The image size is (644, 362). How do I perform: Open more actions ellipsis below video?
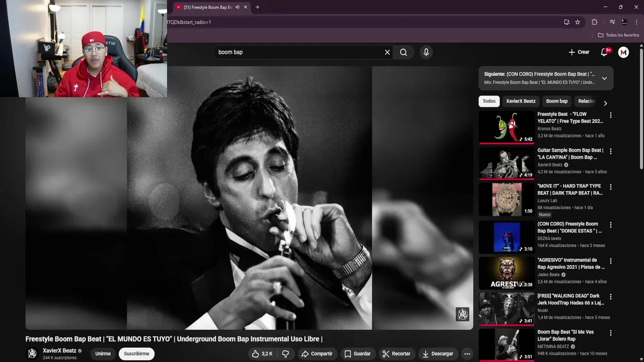coord(467,354)
